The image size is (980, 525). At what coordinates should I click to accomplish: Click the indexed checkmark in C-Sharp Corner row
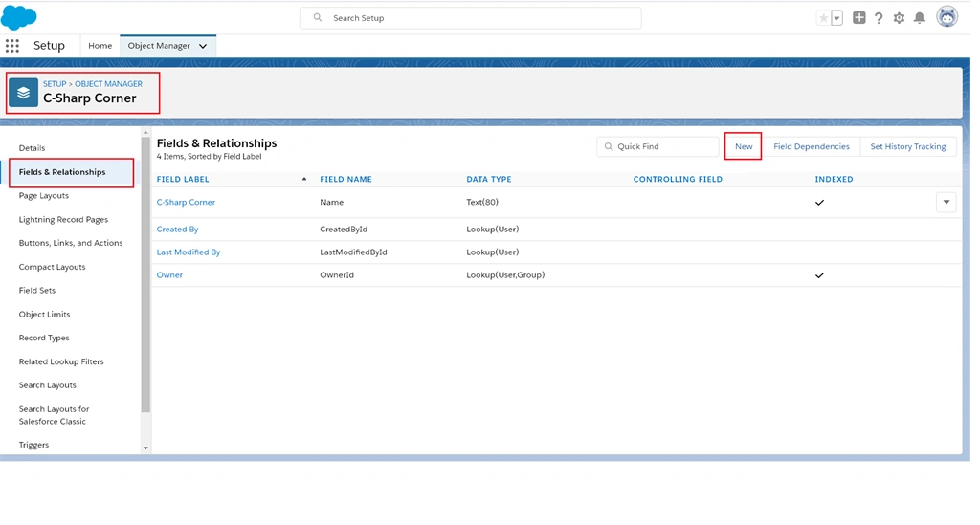click(819, 203)
